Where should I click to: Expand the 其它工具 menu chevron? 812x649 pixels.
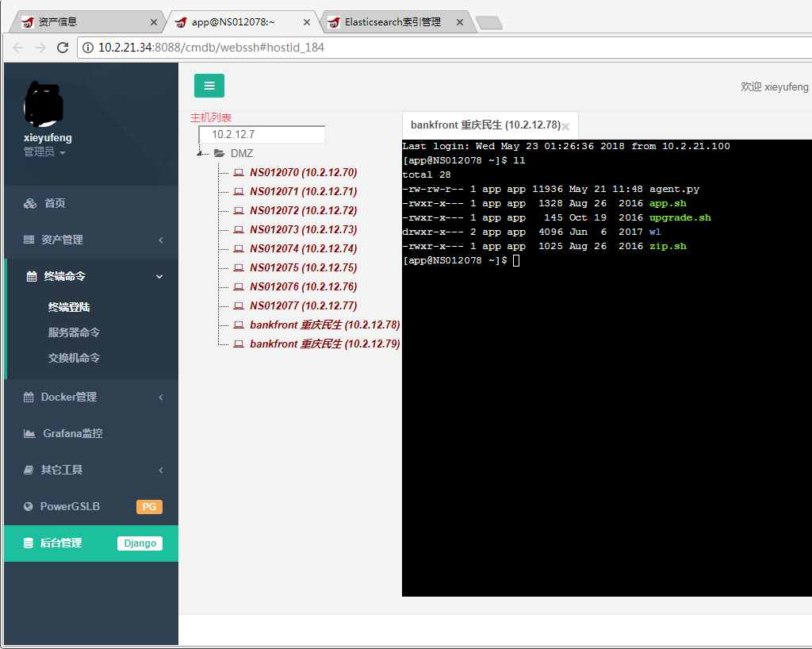coord(161,470)
